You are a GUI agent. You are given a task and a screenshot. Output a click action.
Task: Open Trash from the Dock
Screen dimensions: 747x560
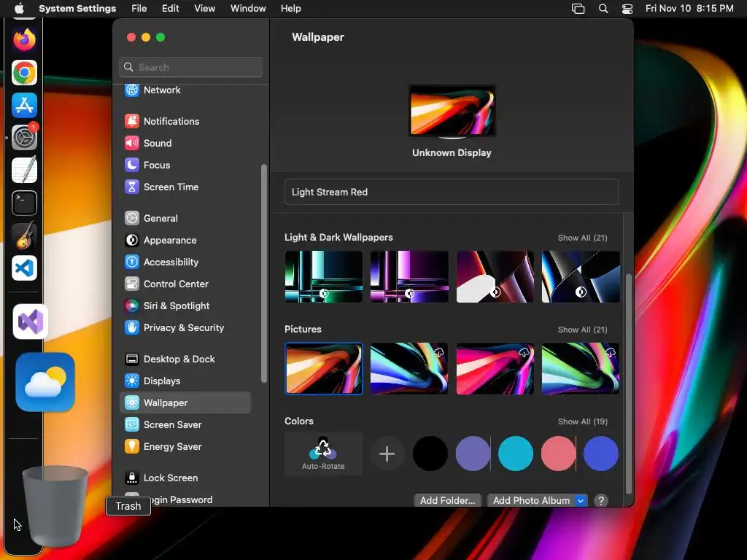point(55,506)
